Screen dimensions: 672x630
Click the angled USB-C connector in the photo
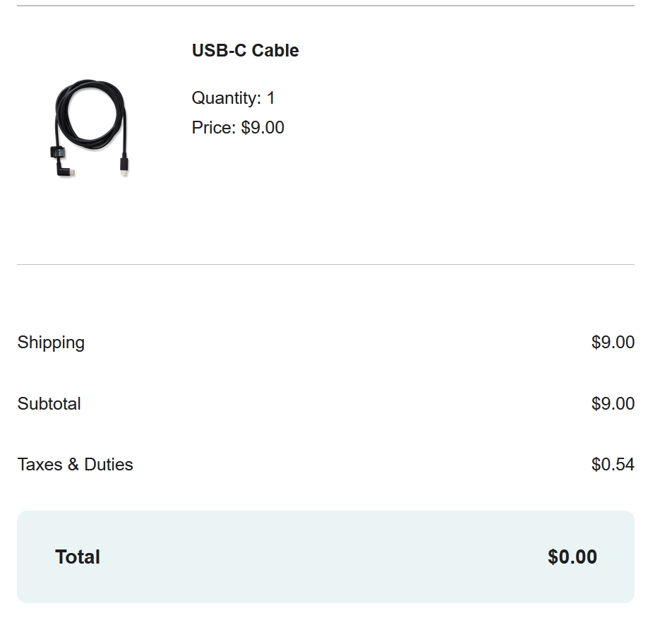(65, 169)
